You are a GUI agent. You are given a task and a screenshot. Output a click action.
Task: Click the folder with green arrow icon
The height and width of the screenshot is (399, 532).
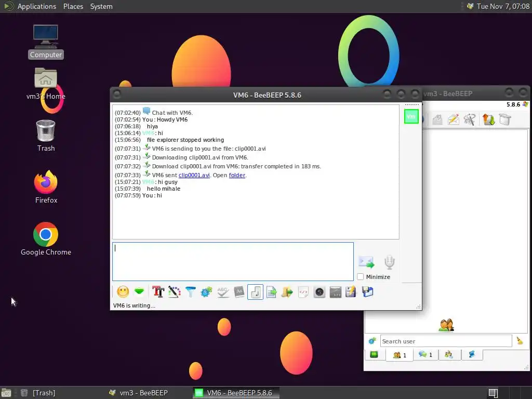pos(287,292)
